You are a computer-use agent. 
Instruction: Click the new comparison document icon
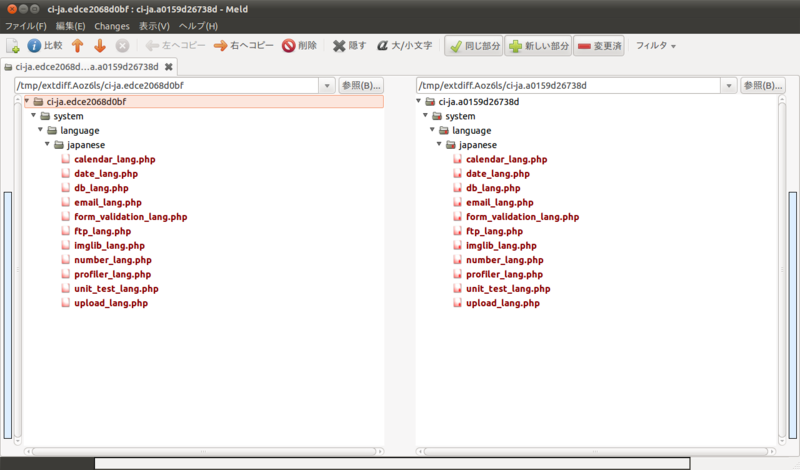pyautogui.click(x=13, y=46)
